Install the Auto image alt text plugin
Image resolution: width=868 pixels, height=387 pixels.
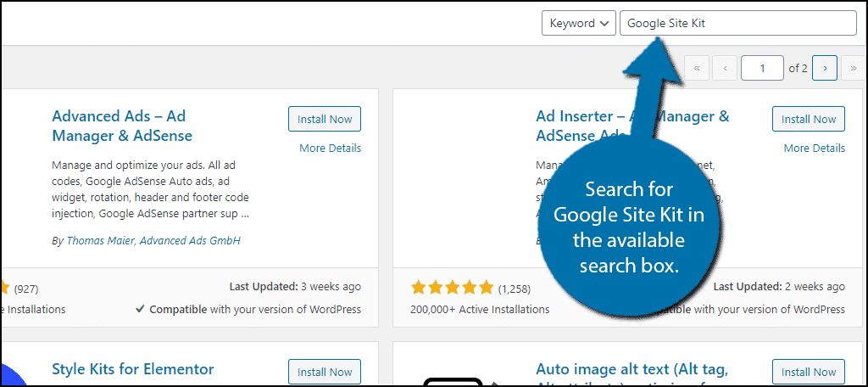(x=808, y=372)
